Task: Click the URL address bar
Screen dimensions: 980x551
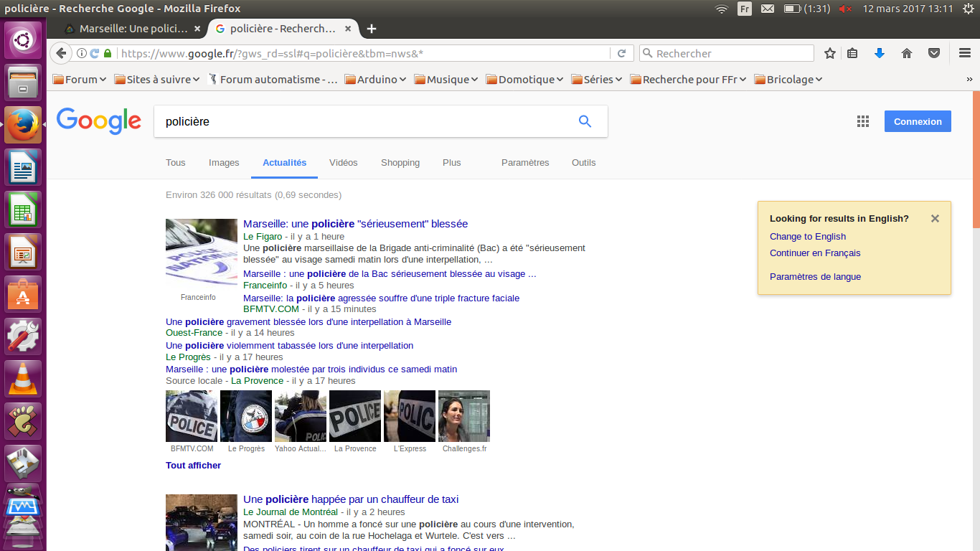Action: (363, 53)
